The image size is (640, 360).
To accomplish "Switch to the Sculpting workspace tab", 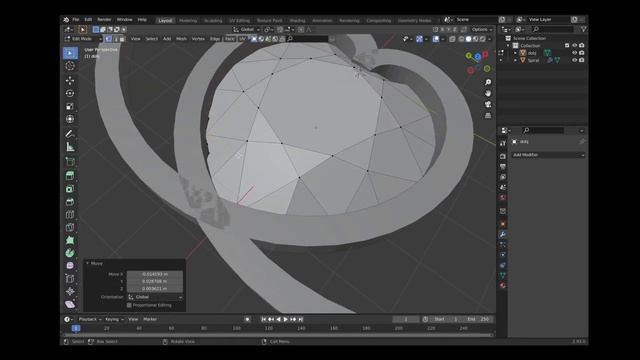I will click(x=213, y=20).
